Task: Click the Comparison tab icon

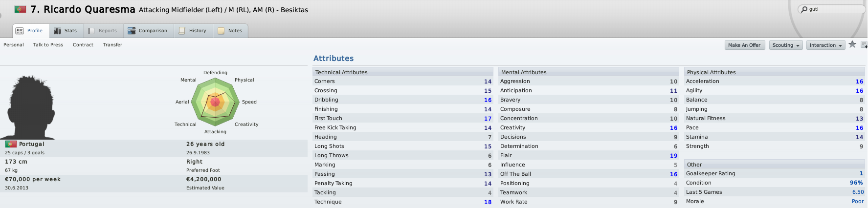Action: point(132,31)
